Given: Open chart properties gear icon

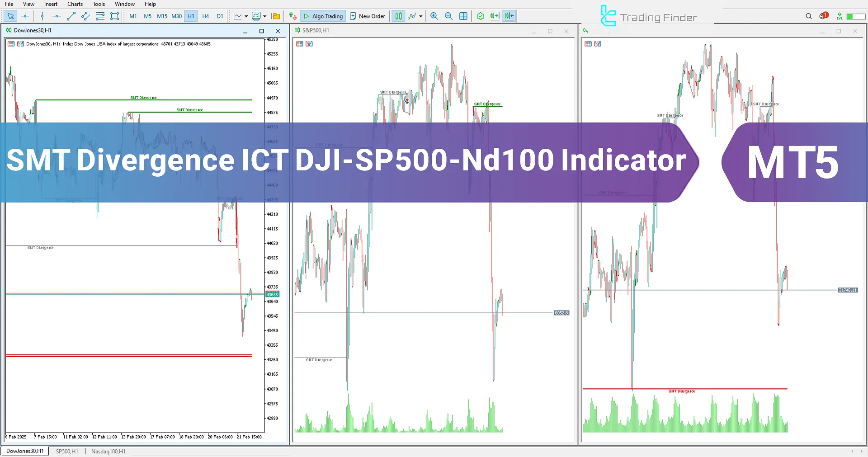Looking at the screenshot, I should (x=480, y=16).
